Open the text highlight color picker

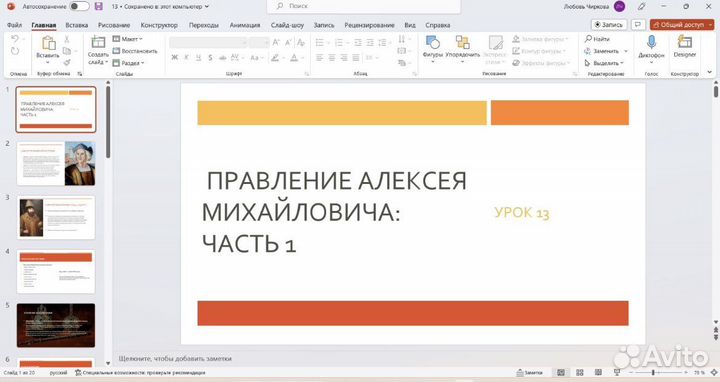tap(275, 58)
